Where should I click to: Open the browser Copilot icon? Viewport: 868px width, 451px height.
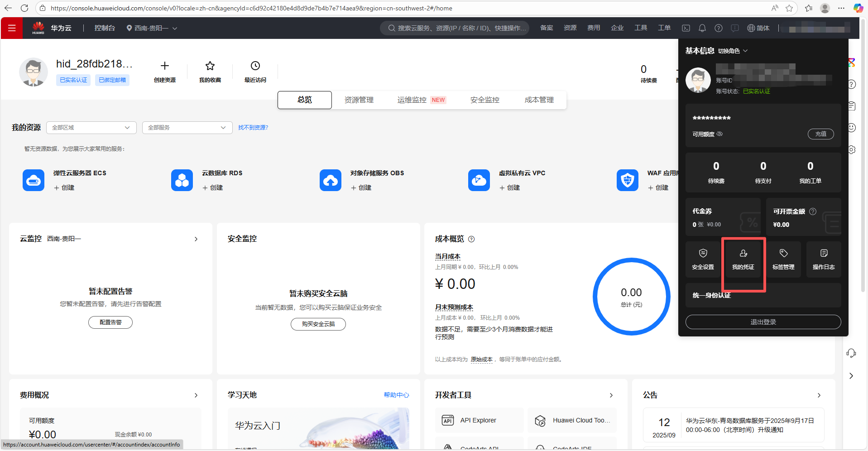[x=858, y=8]
